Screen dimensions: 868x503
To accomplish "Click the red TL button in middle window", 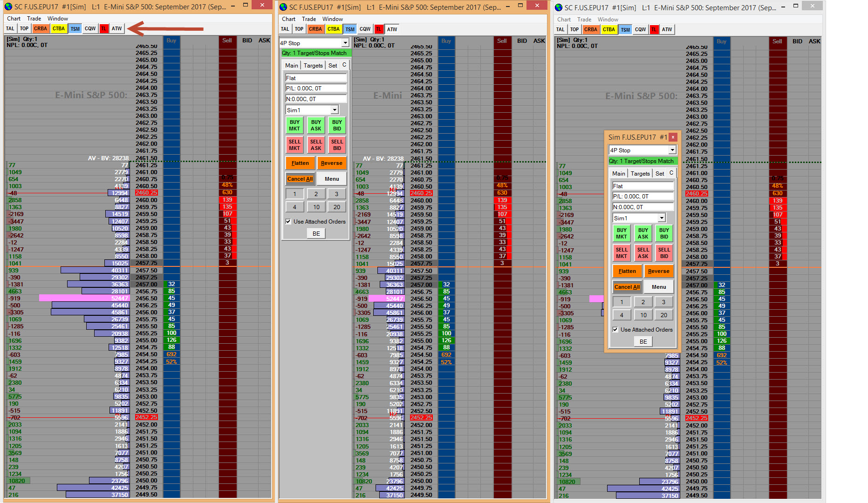I will coord(379,29).
